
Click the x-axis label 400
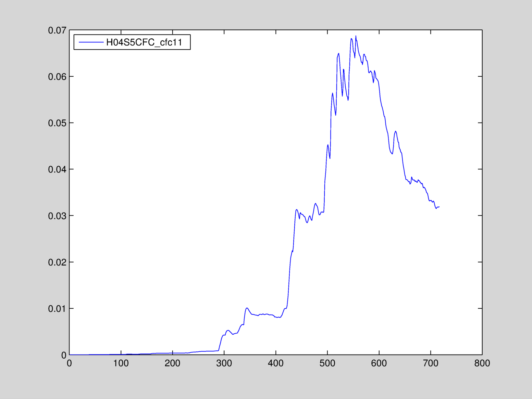(276, 363)
